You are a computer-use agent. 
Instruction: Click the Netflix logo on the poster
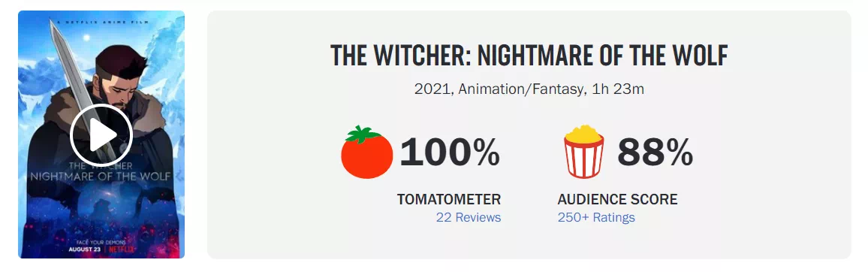click(120, 249)
